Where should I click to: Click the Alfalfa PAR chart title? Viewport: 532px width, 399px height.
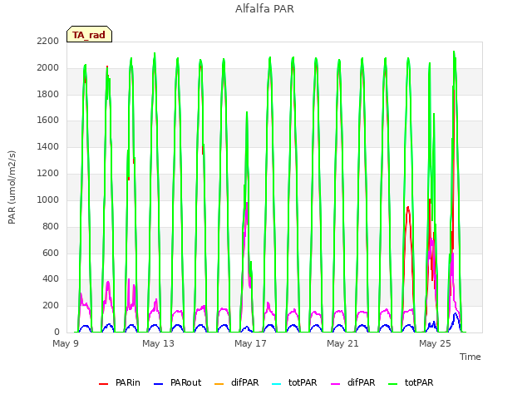point(264,8)
